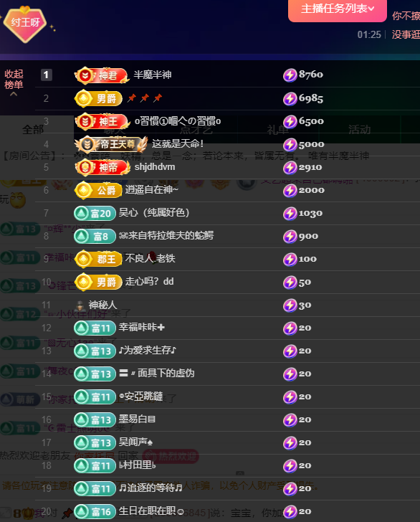
Task: Click the 富11 badge beside 幸福咔咔
Action: point(95,328)
